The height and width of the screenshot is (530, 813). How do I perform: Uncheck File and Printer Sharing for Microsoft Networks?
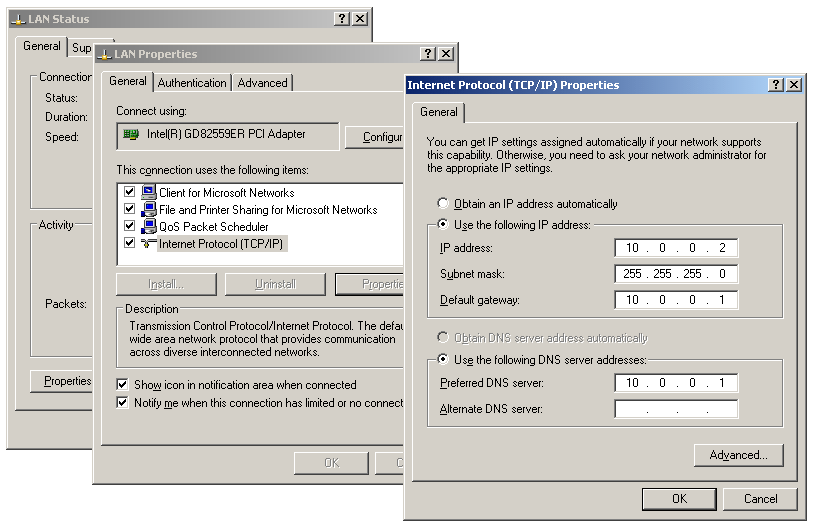[130, 209]
